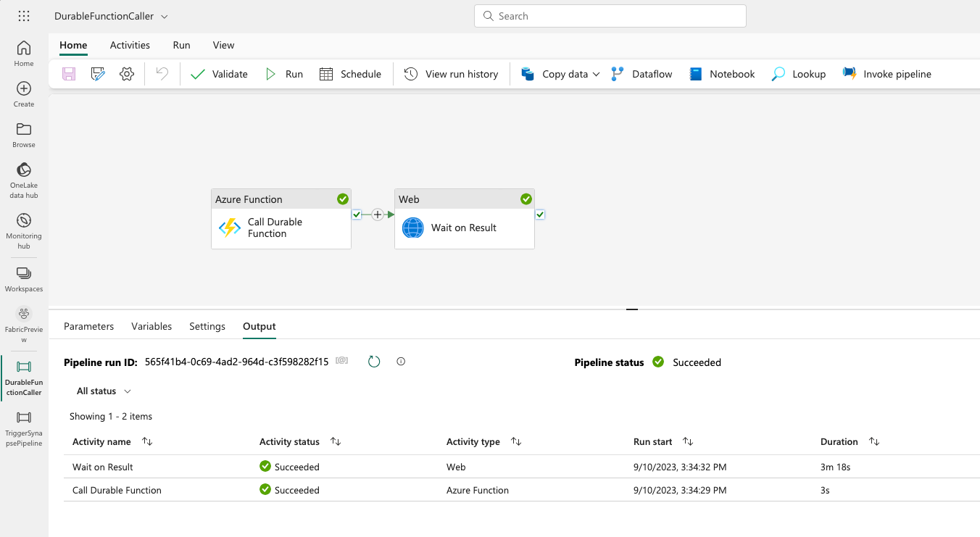Switch to the Variables tab
The image size is (980, 537).
(x=151, y=326)
